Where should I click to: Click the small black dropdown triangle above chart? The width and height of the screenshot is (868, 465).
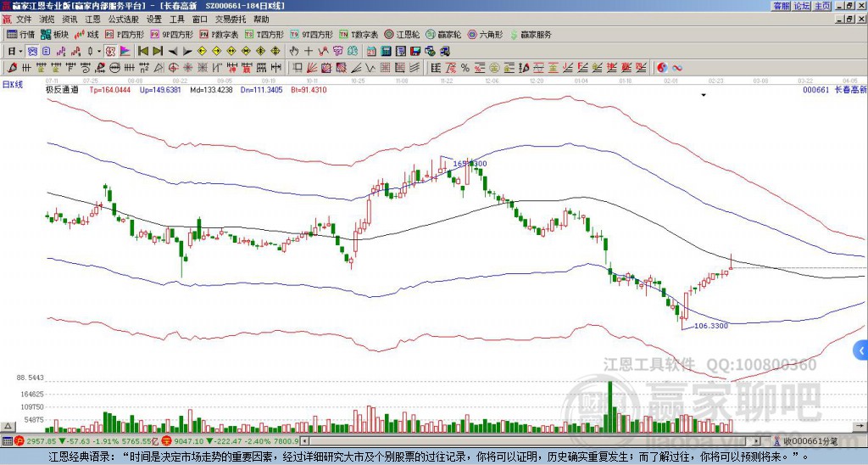(704, 95)
